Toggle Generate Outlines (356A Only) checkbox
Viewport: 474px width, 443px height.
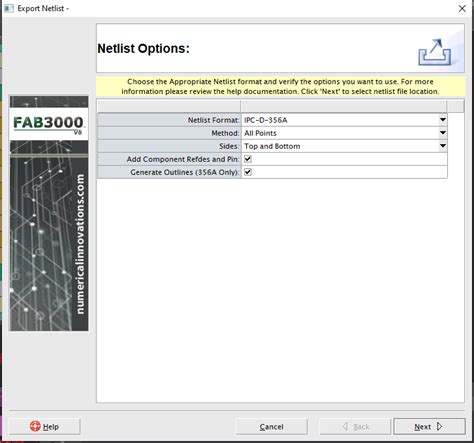248,172
